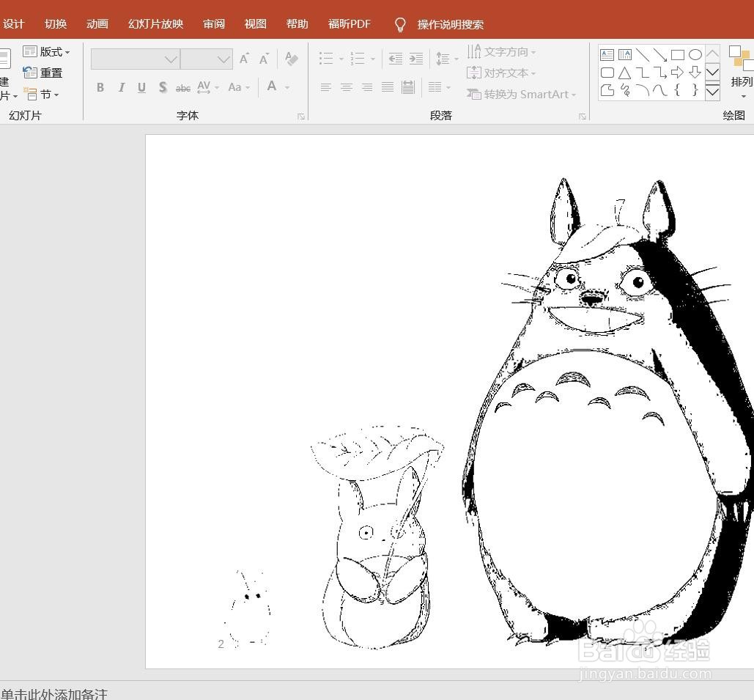754x700 pixels.
Task: Apply a numbered list
Action: [x=358, y=59]
